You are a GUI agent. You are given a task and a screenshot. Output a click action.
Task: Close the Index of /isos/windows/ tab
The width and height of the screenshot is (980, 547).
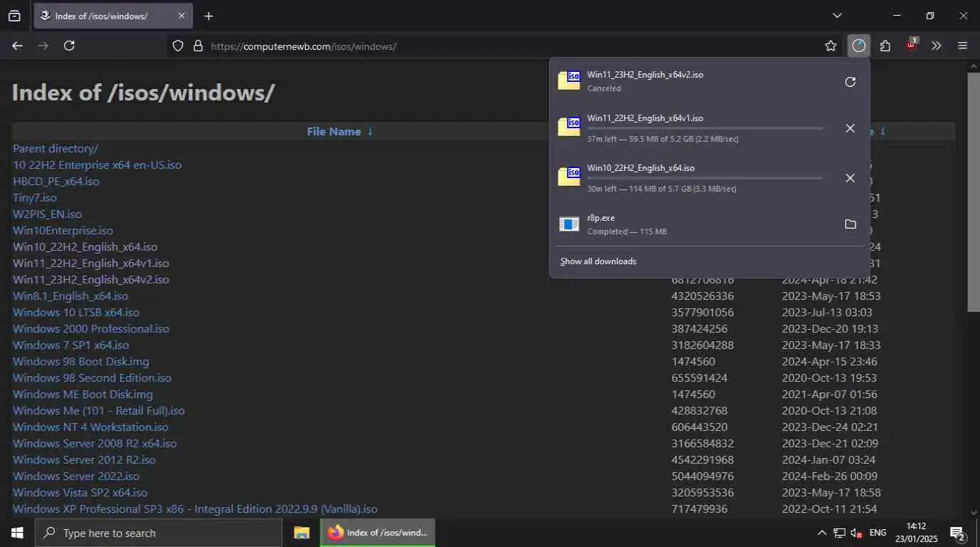pos(182,16)
